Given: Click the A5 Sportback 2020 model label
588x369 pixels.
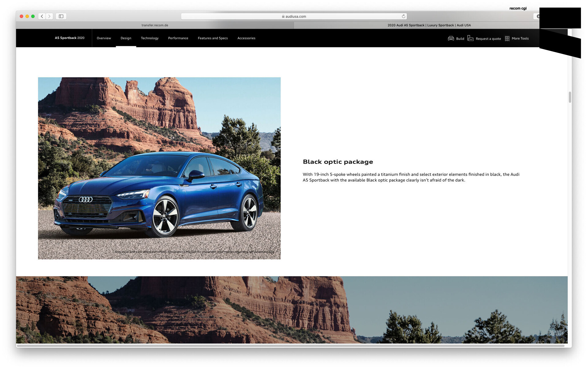Looking at the screenshot, I should click(x=70, y=38).
